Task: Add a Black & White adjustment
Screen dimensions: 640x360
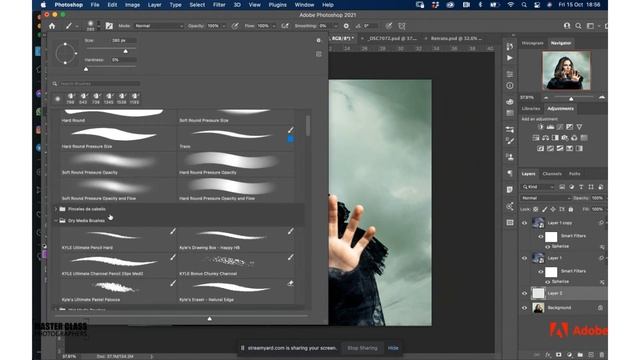Action: 555,138
